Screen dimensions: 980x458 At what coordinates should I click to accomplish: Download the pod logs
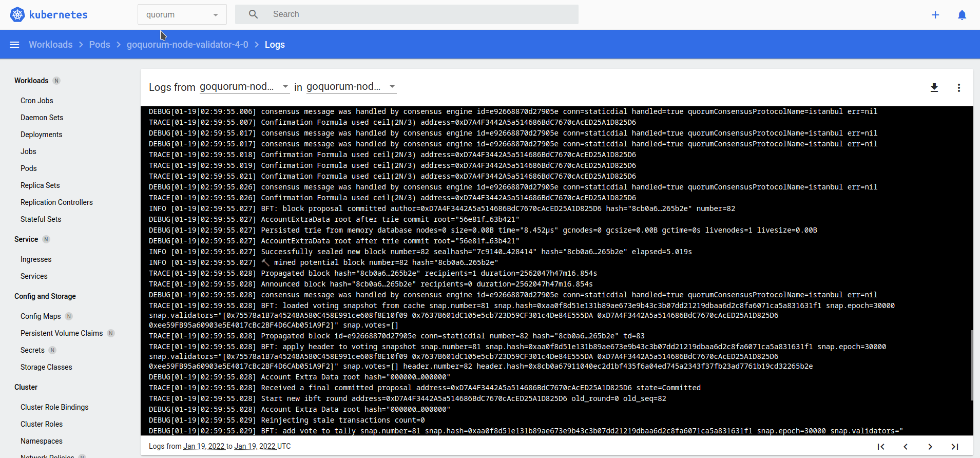point(934,88)
